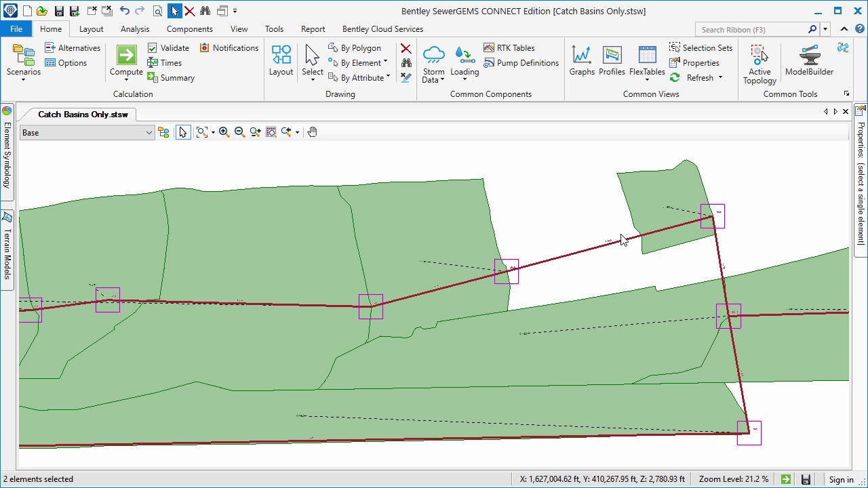Open the Common Tools dialog launcher

coord(846,94)
